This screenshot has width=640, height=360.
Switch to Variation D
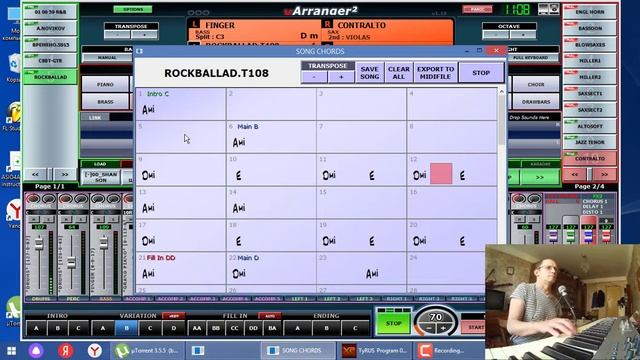pyautogui.click(x=173, y=328)
